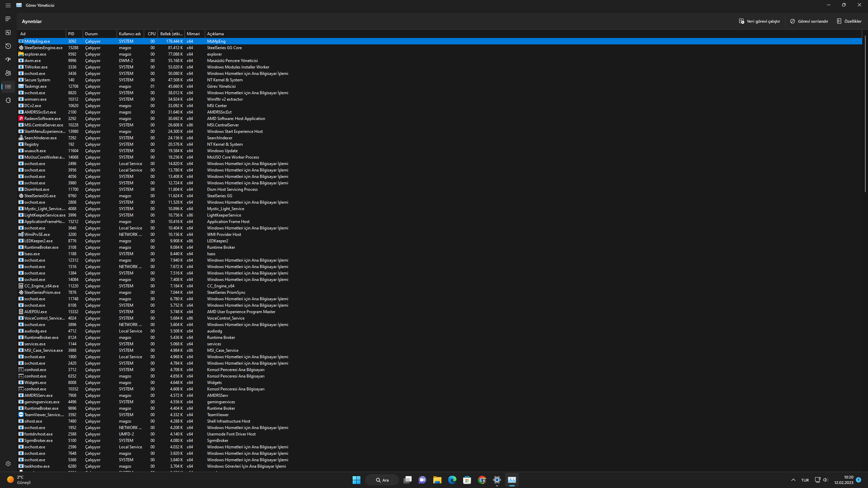Select the Widgets.exe process
Viewport: 868px width, 488px height.
point(440,382)
